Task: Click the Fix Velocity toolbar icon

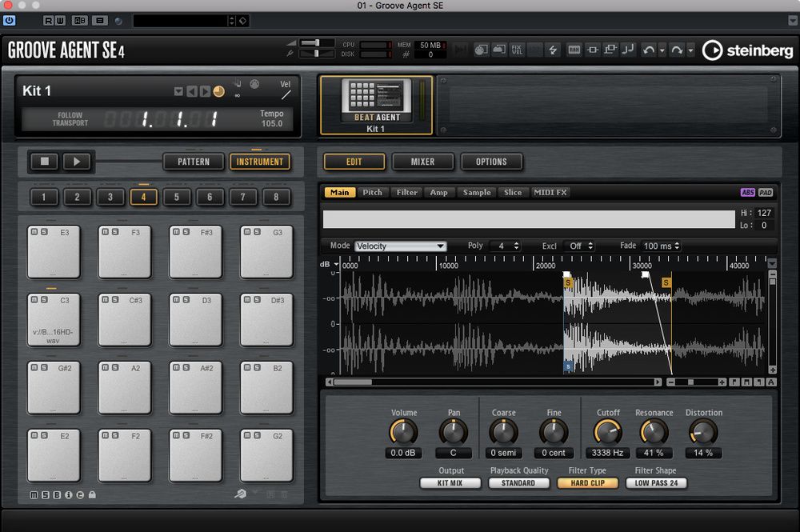Action: coord(517,50)
